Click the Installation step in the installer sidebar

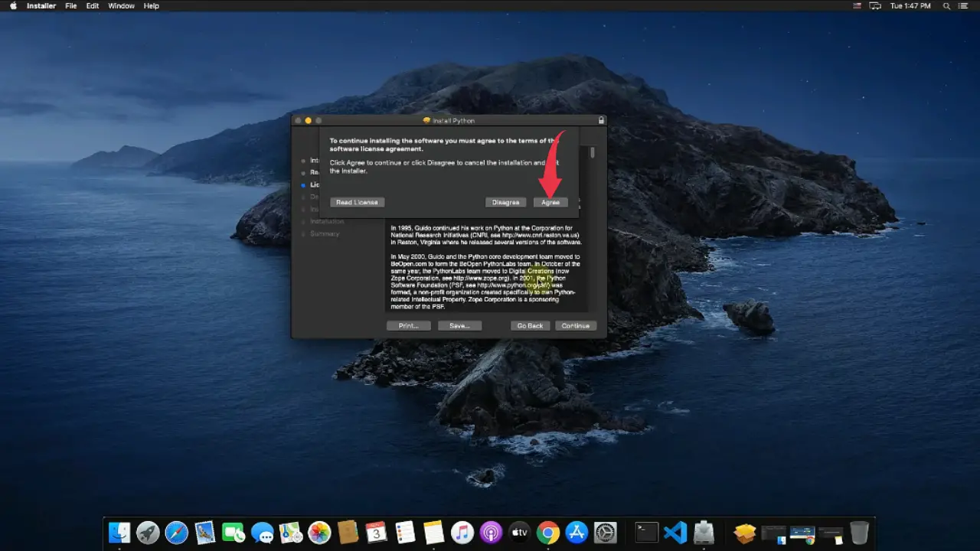coord(327,221)
